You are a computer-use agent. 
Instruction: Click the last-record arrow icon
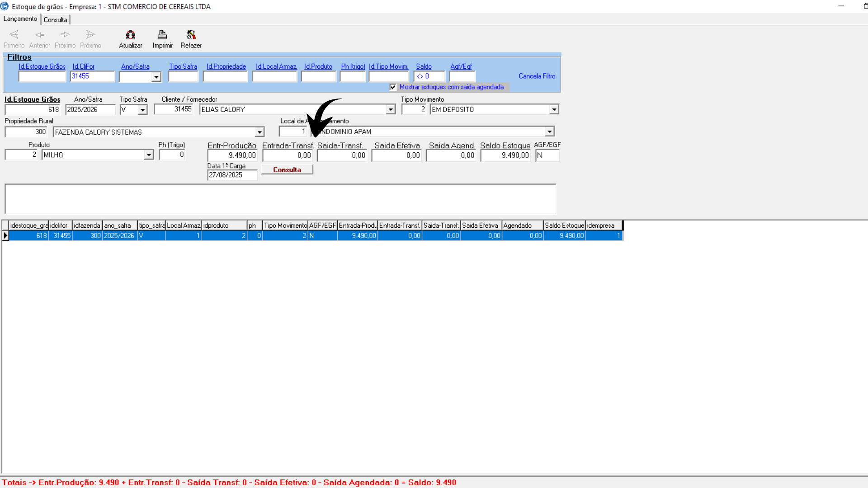coord(90,35)
